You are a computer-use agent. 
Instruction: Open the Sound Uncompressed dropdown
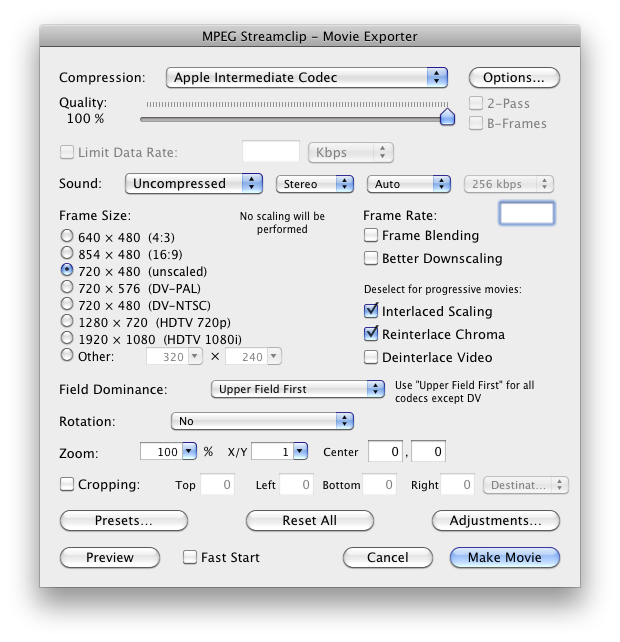(194, 183)
